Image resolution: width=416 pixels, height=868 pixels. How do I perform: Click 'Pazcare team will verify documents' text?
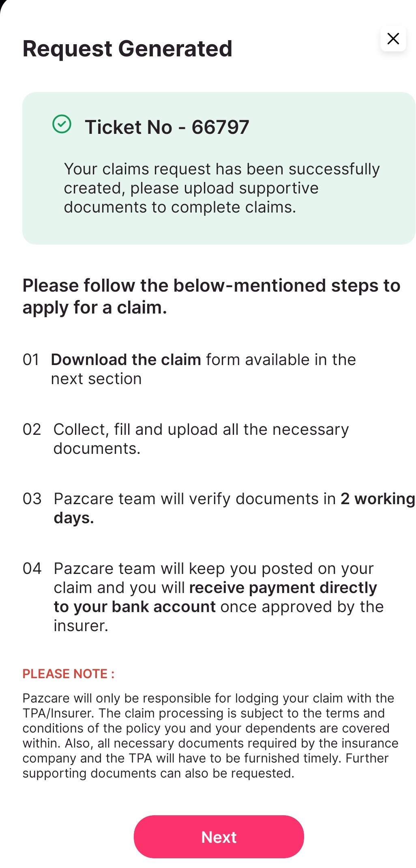[x=195, y=499]
